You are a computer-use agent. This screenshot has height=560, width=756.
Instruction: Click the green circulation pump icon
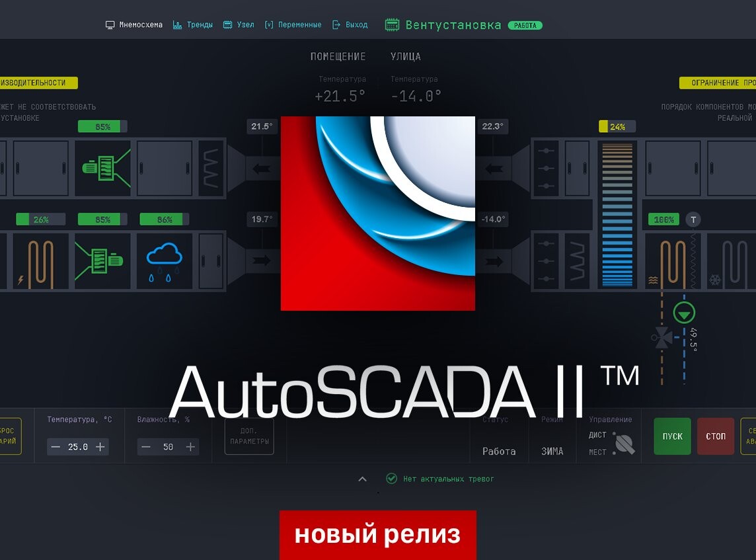pyautogui.click(x=684, y=312)
